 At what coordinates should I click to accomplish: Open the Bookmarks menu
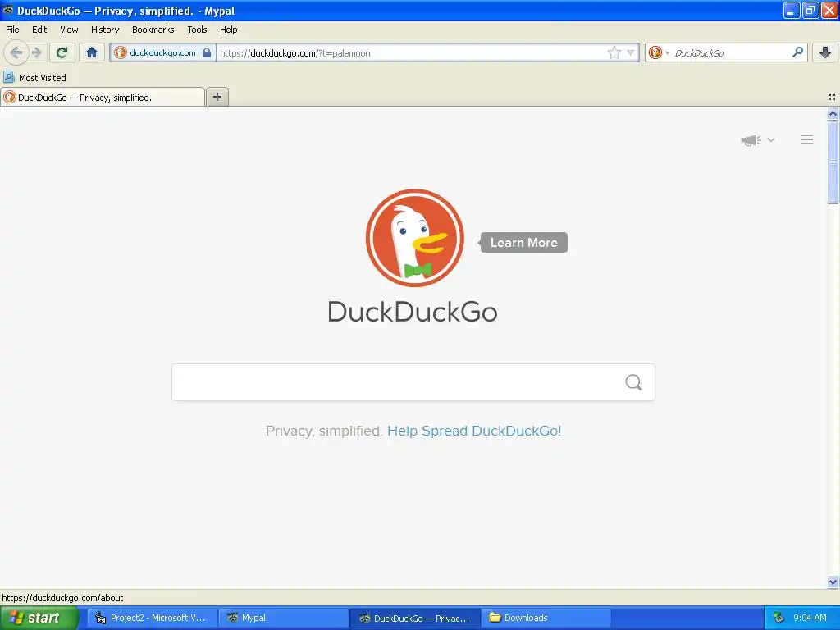(153, 30)
